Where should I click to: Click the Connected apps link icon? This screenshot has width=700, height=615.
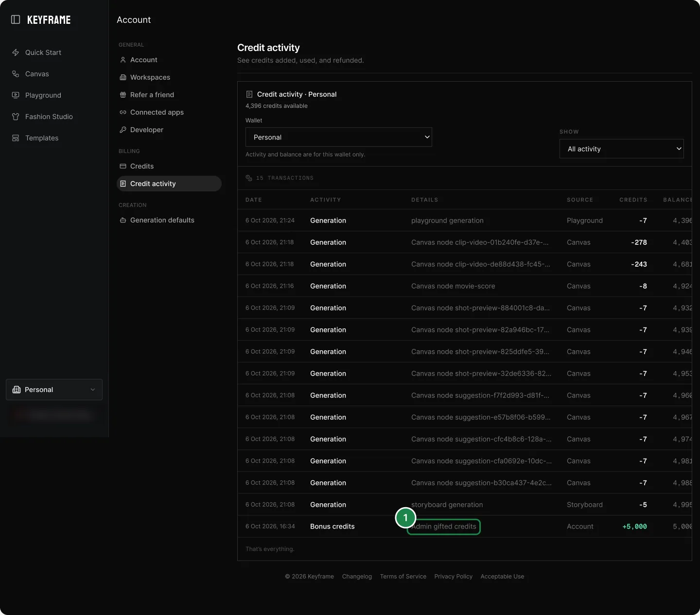tap(123, 112)
